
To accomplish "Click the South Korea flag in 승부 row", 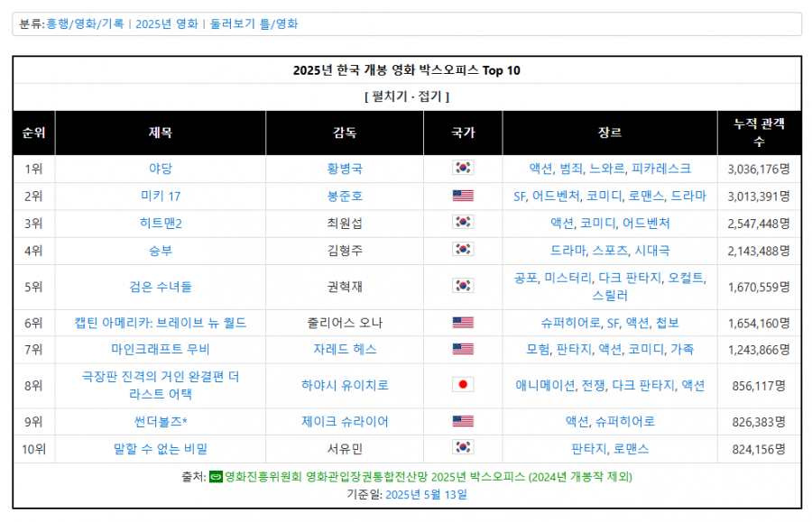I will tap(463, 250).
